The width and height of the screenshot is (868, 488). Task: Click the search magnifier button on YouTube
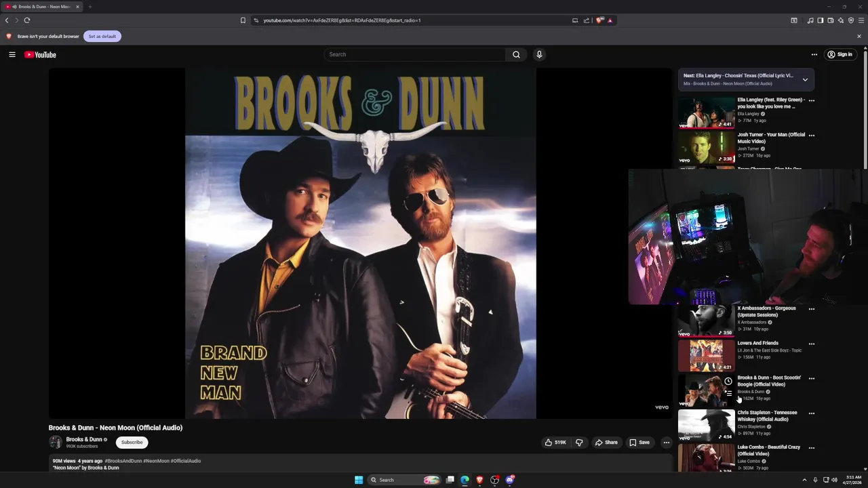pyautogui.click(x=516, y=54)
